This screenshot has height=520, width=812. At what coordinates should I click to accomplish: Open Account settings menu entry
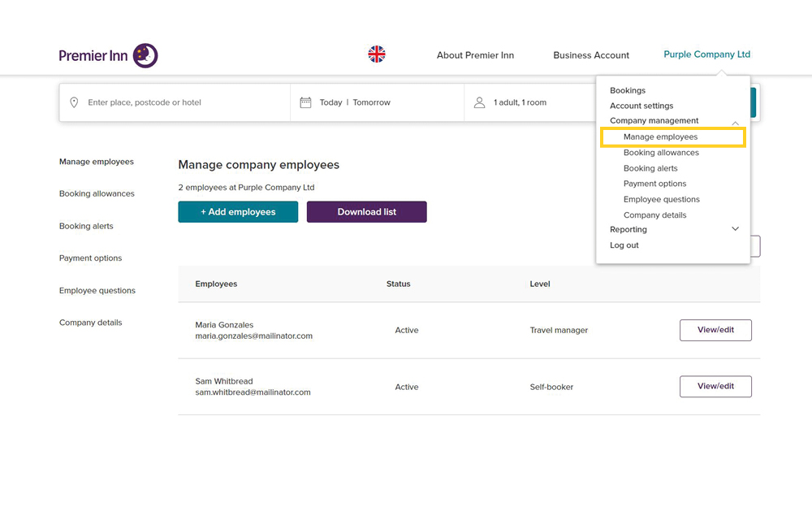click(641, 106)
